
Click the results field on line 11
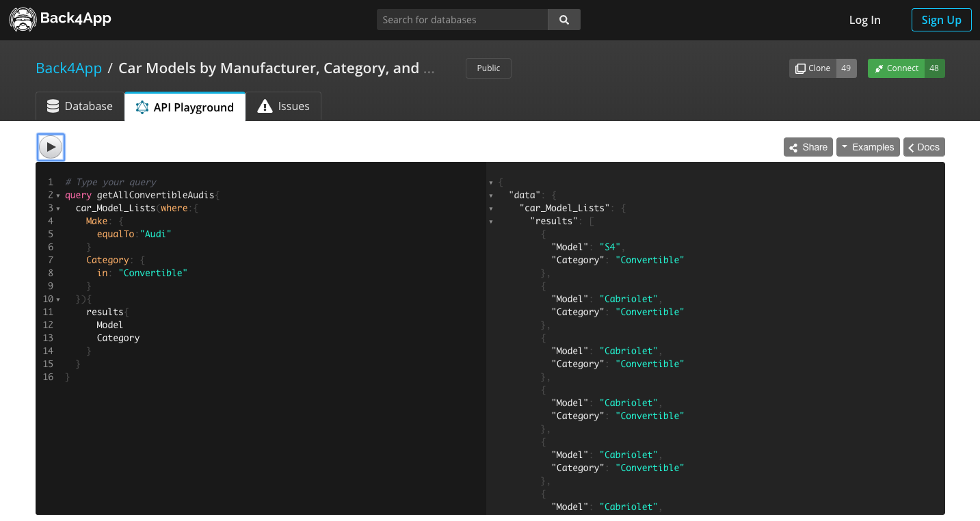(105, 312)
